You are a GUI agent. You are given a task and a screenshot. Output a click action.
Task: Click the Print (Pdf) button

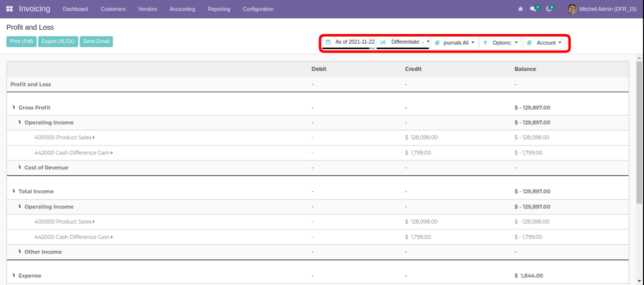(x=21, y=42)
